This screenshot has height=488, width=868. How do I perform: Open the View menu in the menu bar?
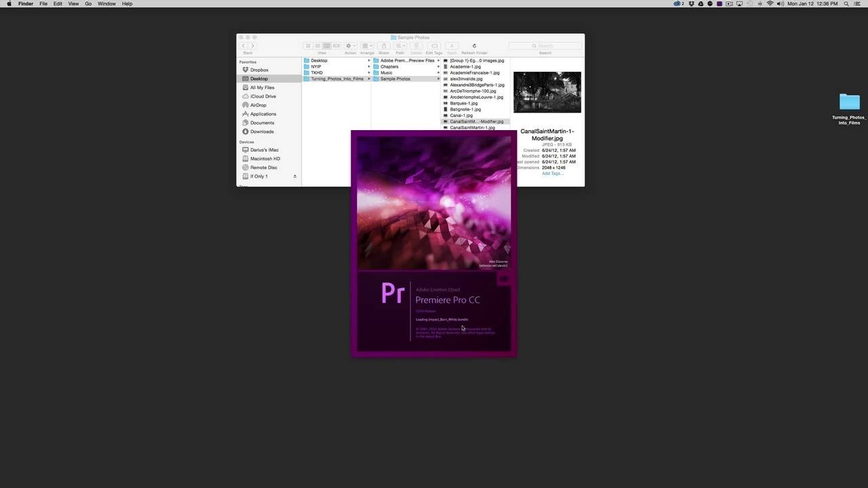[x=73, y=3]
